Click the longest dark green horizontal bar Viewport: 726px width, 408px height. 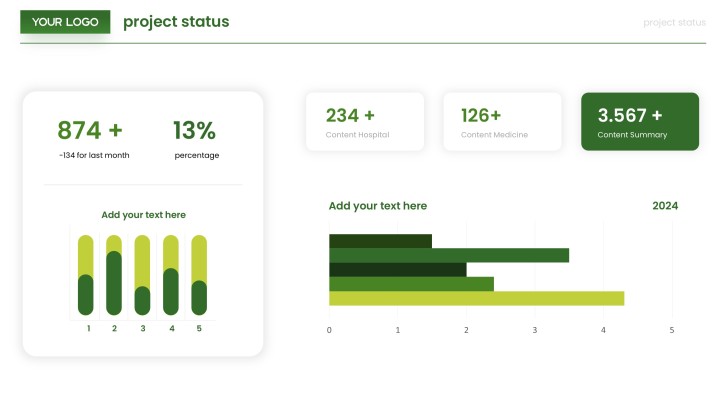coord(449,256)
